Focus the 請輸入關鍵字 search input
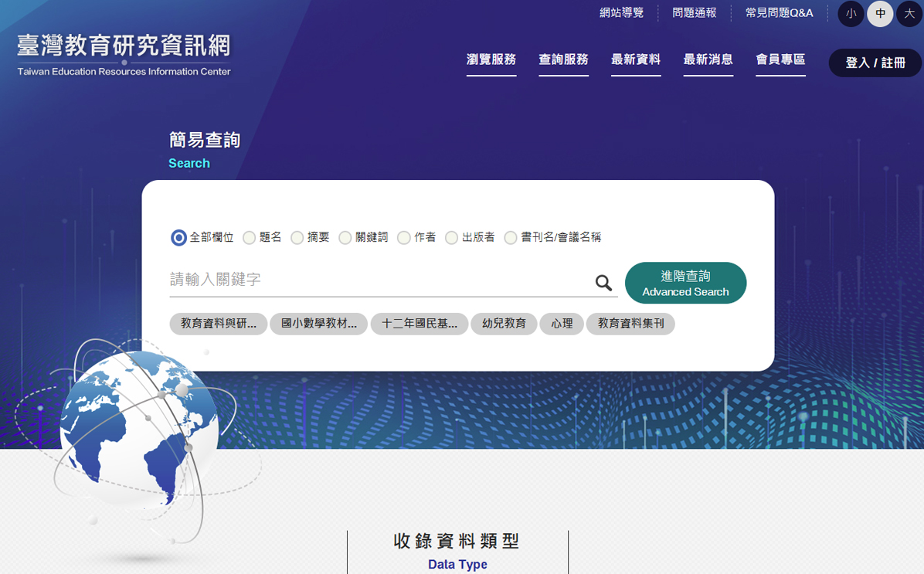 (x=379, y=280)
